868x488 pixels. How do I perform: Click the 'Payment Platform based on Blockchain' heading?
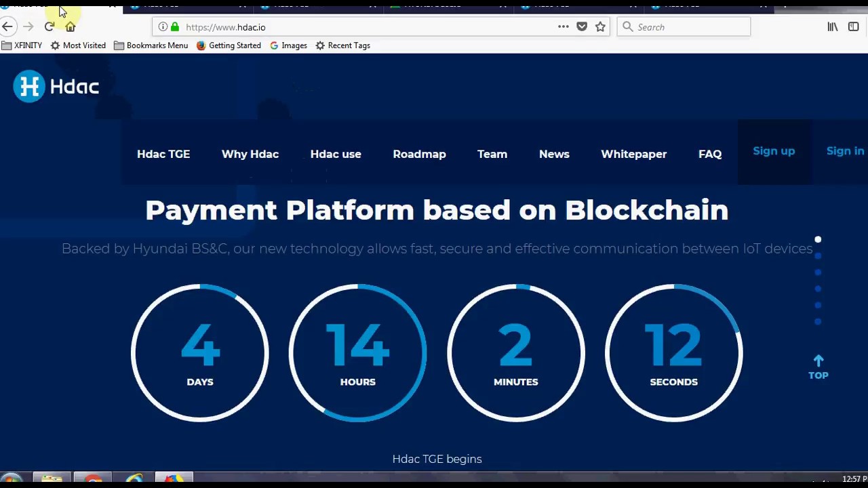[x=437, y=210]
